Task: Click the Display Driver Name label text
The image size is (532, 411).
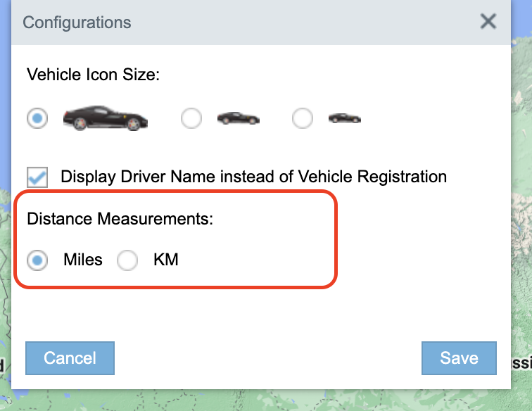Action: point(253,176)
